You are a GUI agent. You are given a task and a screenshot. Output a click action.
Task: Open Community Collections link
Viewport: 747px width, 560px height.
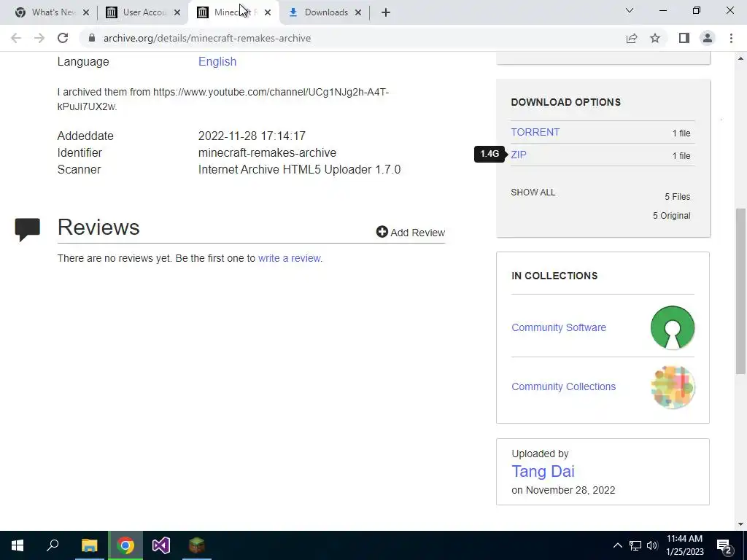pyautogui.click(x=564, y=386)
